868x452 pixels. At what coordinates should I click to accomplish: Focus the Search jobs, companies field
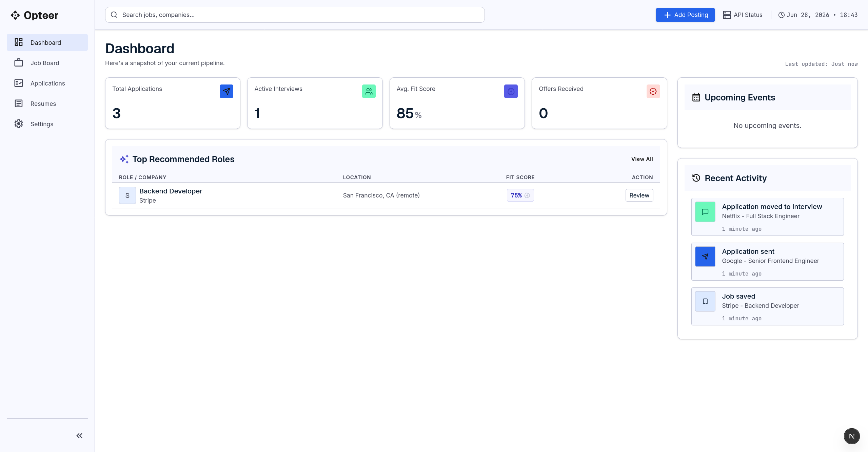tap(295, 15)
